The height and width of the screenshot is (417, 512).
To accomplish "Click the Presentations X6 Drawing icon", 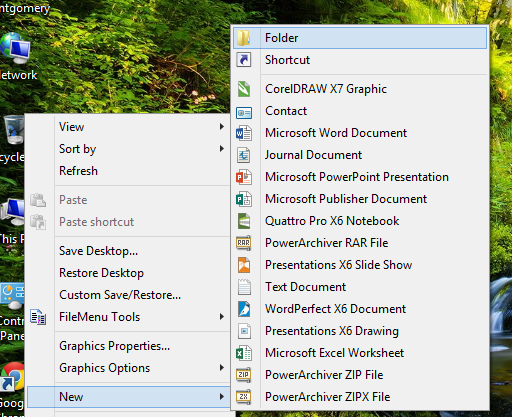I will [x=244, y=331].
